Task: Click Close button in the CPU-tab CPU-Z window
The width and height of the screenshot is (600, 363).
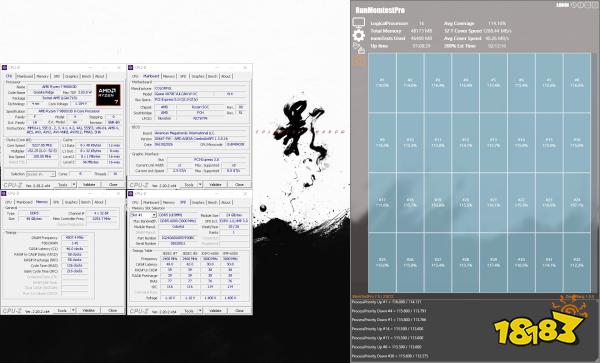Action: 113,185
